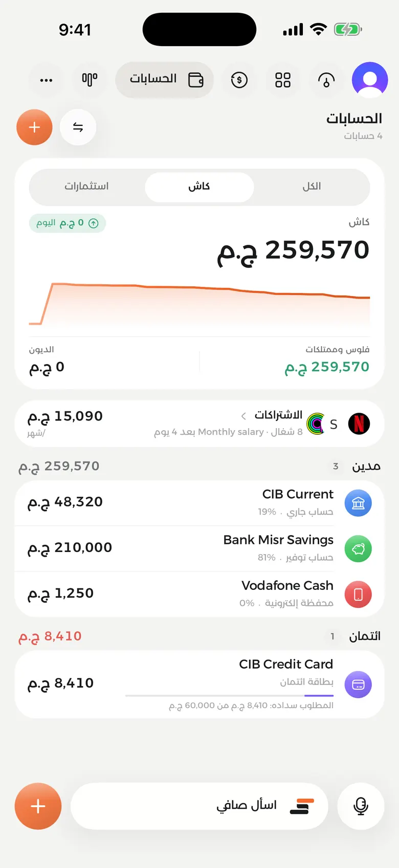
Task: Open the CIB Current account row
Action: [x=199, y=503]
